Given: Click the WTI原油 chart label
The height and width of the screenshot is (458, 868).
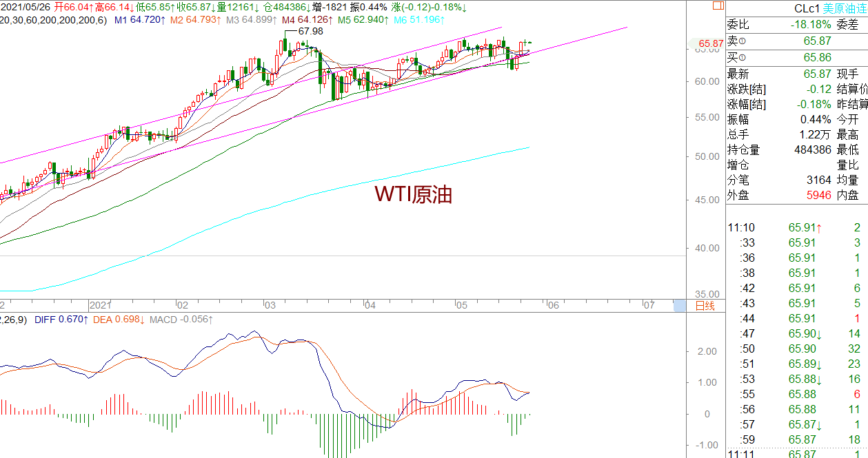Looking at the screenshot, I should pos(413,195).
